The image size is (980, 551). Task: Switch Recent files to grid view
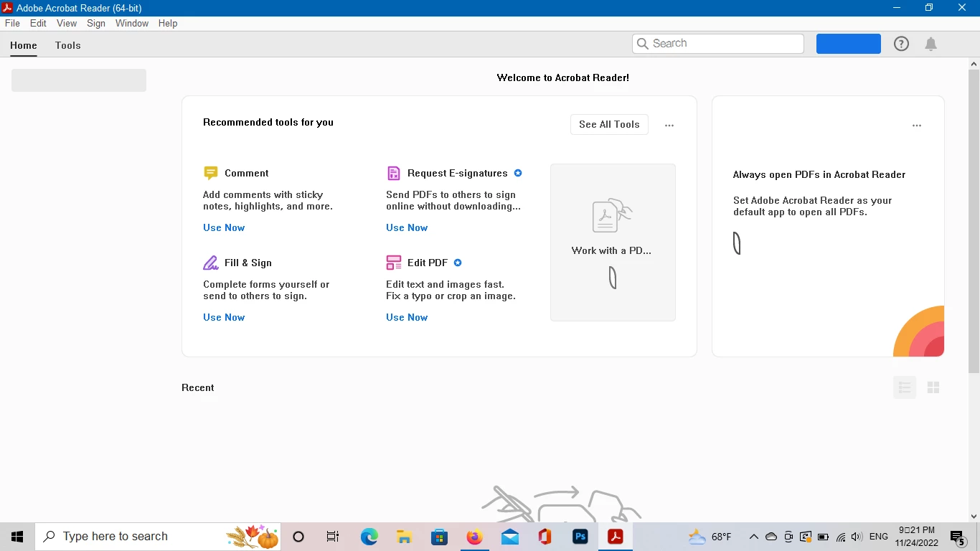click(933, 387)
